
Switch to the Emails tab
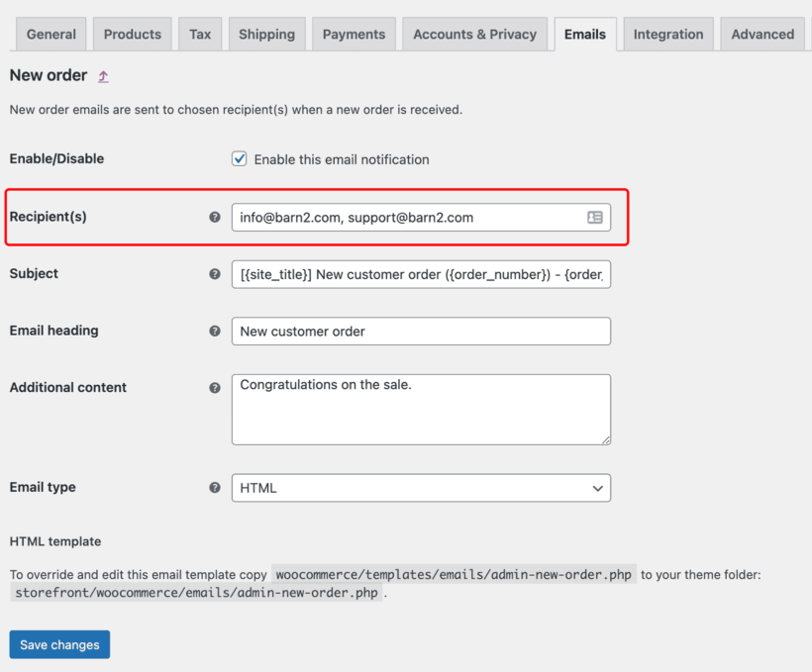click(x=585, y=33)
